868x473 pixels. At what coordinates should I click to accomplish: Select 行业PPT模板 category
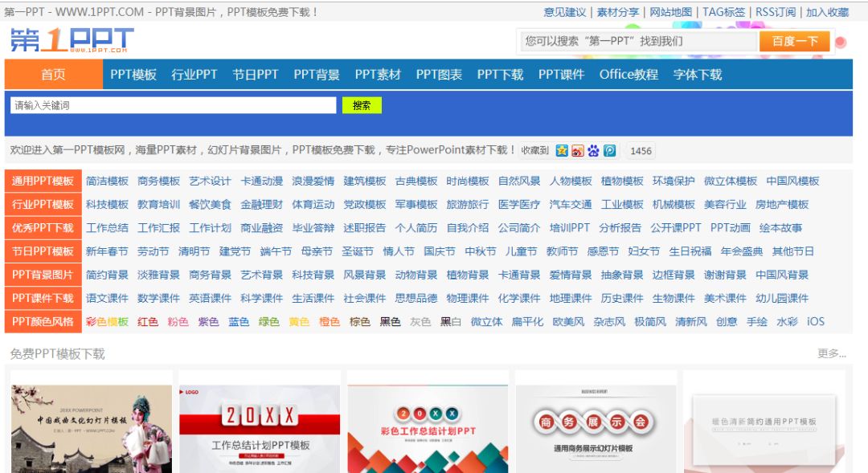tap(43, 204)
